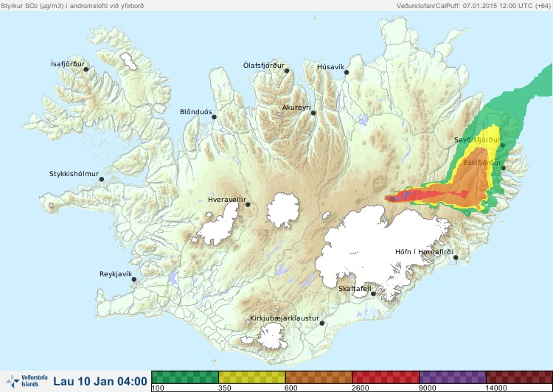
Task: Click the Ísafjörður label
Action: click(68, 64)
